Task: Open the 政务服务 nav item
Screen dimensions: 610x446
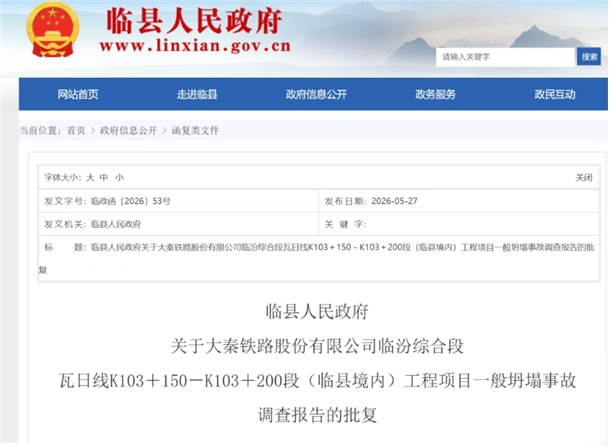Action: pyautogui.click(x=435, y=94)
